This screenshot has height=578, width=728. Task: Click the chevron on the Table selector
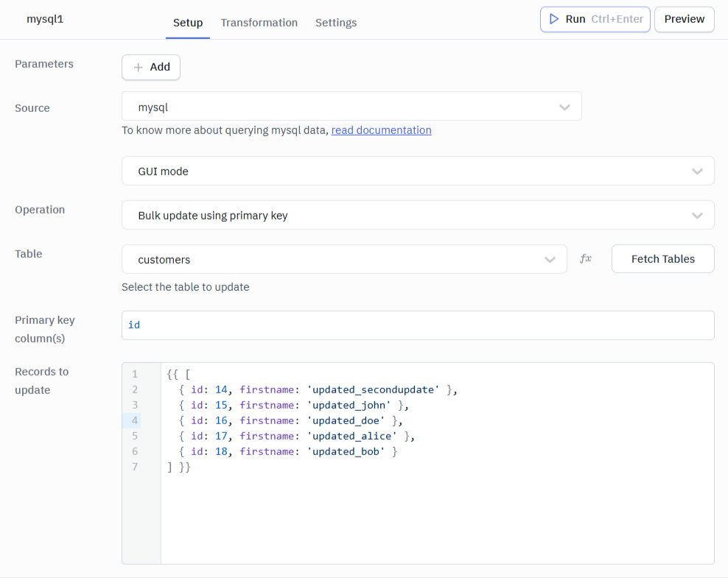pyautogui.click(x=550, y=259)
